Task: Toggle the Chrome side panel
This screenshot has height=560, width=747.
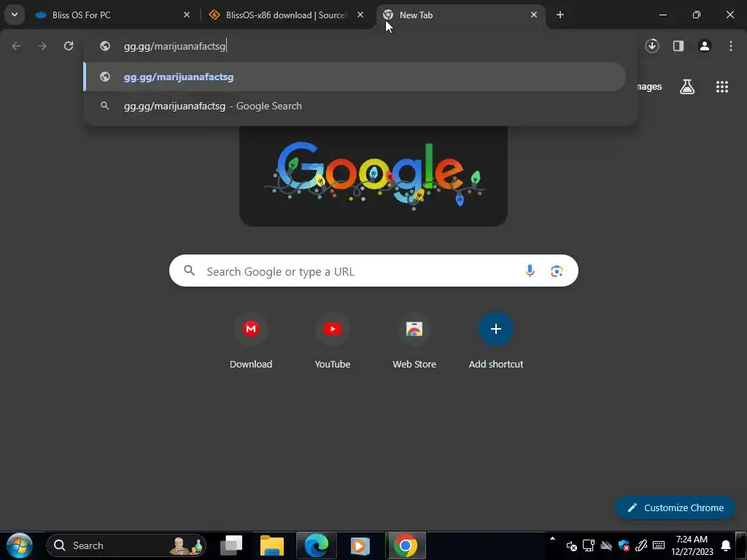Action: [x=678, y=46]
